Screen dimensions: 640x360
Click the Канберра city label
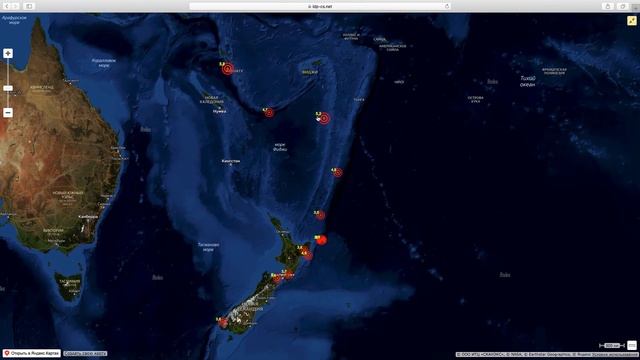(x=88, y=217)
